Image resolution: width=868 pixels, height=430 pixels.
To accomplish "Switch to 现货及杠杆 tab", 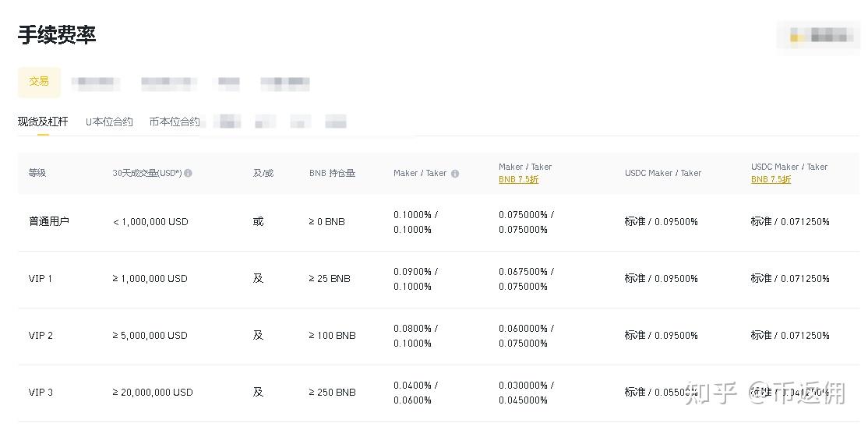I will pos(43,122).
